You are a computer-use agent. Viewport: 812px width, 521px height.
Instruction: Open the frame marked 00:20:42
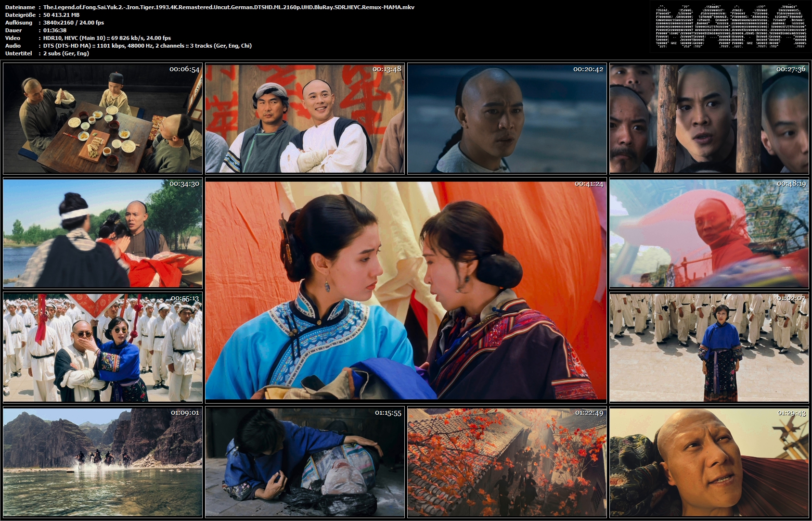point(507,118)
